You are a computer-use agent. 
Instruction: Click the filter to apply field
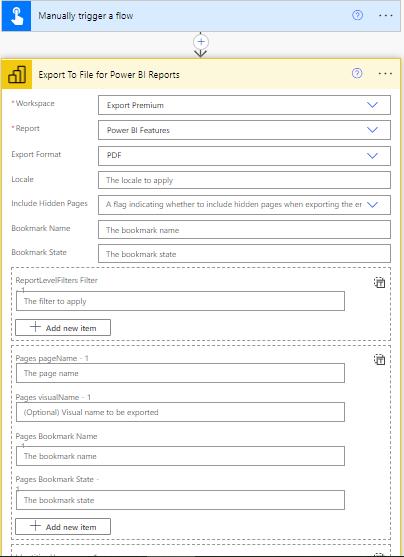tap(180, 301)
